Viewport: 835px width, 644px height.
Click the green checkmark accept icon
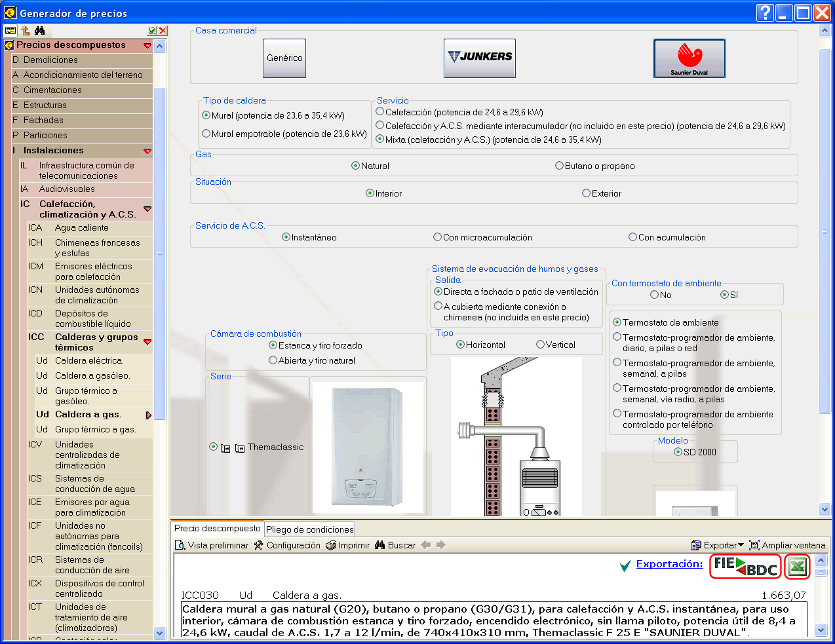(x=152, y=31)
